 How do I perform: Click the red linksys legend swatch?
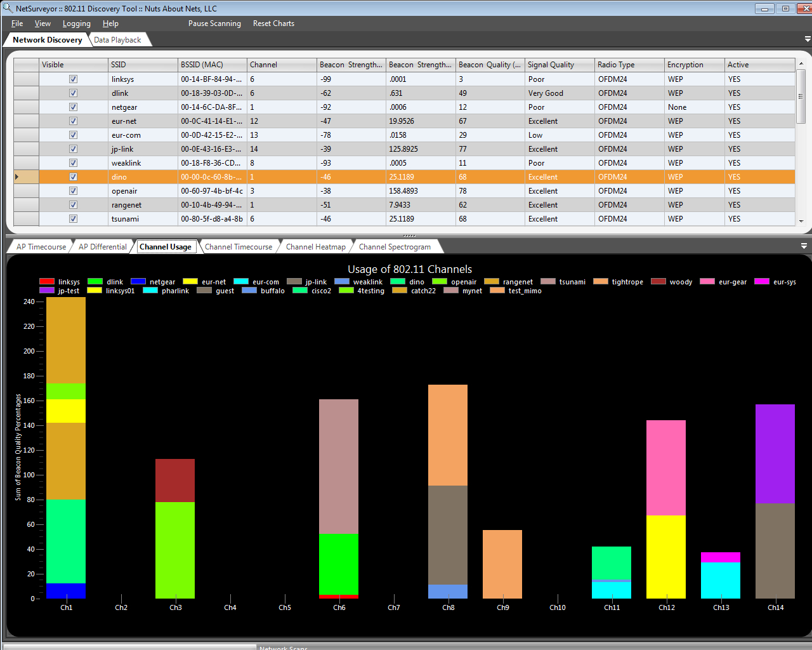tap(47, 282)
